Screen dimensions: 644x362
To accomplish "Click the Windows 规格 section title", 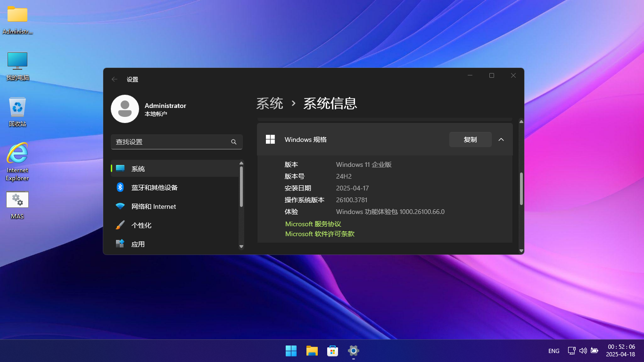I will pyautogui.click(x=305, y=140).
